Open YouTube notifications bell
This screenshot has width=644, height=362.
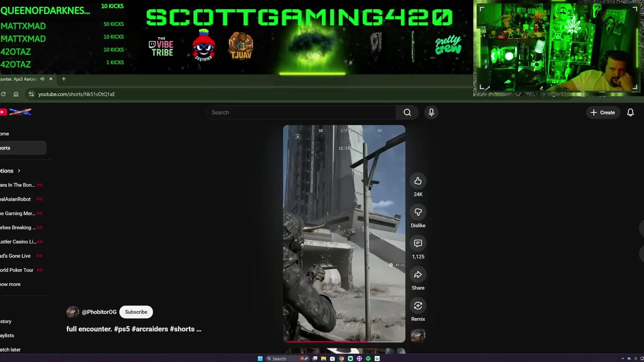point(630,113)
